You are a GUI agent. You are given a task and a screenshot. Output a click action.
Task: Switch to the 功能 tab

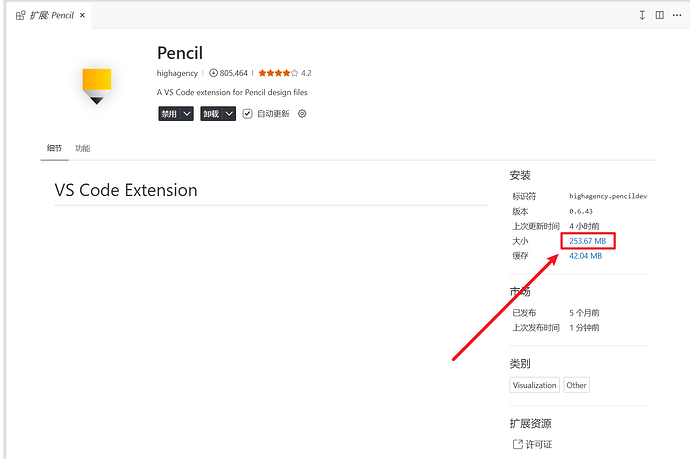pyautogui.click(x=83, y=148)
